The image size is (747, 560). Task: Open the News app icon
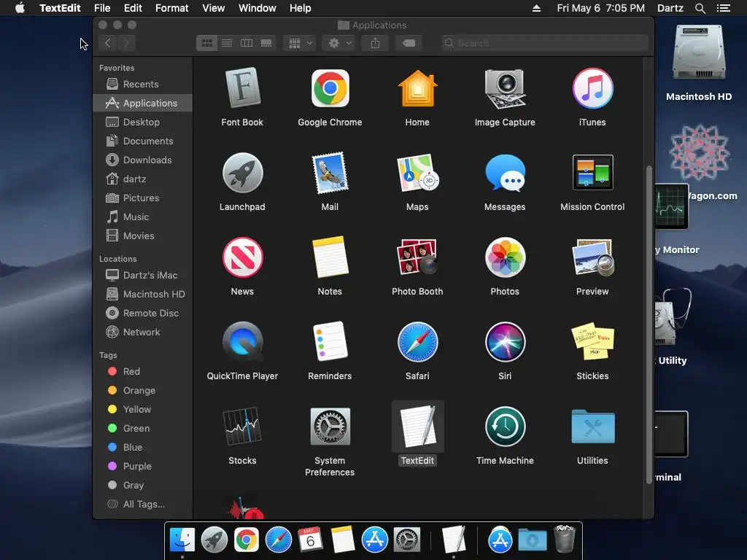point(242,257)
